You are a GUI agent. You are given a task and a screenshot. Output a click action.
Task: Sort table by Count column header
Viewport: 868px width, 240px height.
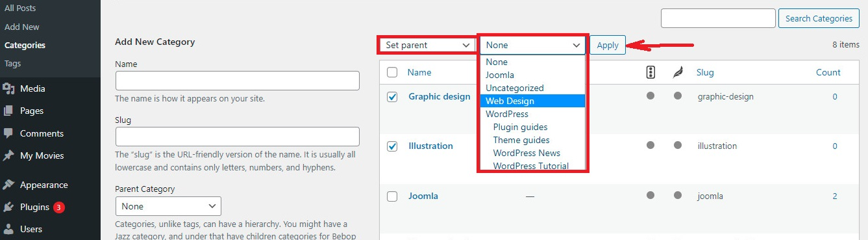[x=828, y=72]
